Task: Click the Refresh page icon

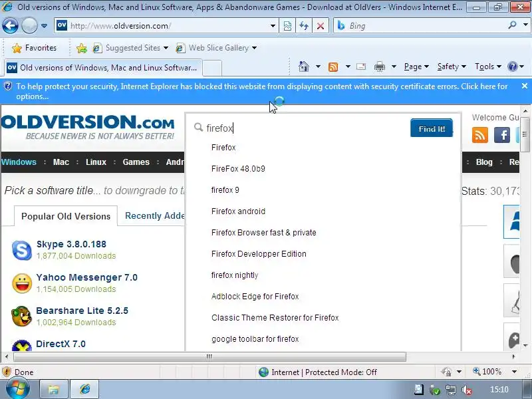Action: 304,26
